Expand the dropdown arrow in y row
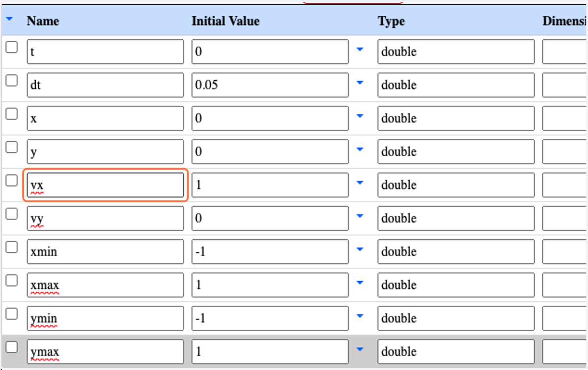This screenshot has width=588, height=370. click(x=360, y=149)
